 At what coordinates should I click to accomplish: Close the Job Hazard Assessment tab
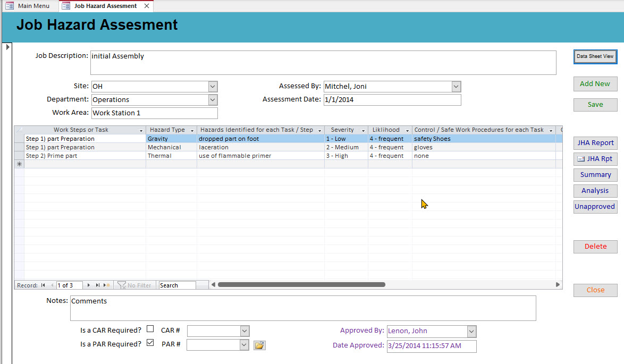coord(147,6)
